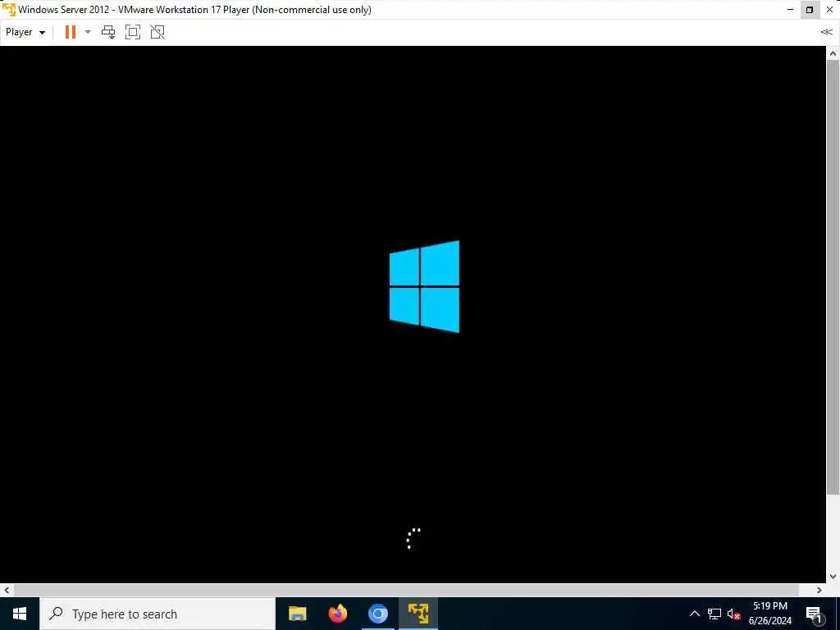Open the Windows Start menu
This screenshot has height=630, width=840.
coord(20,614)
